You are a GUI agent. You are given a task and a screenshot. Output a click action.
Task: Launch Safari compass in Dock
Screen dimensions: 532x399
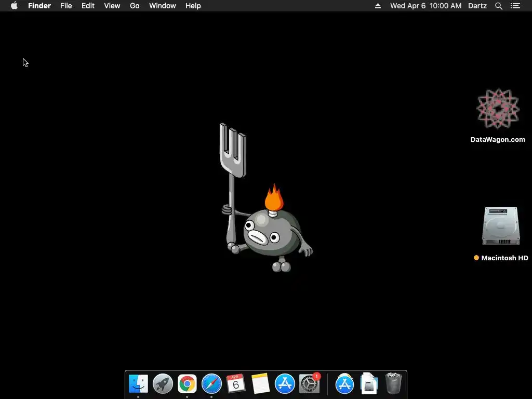coord(212,384)
